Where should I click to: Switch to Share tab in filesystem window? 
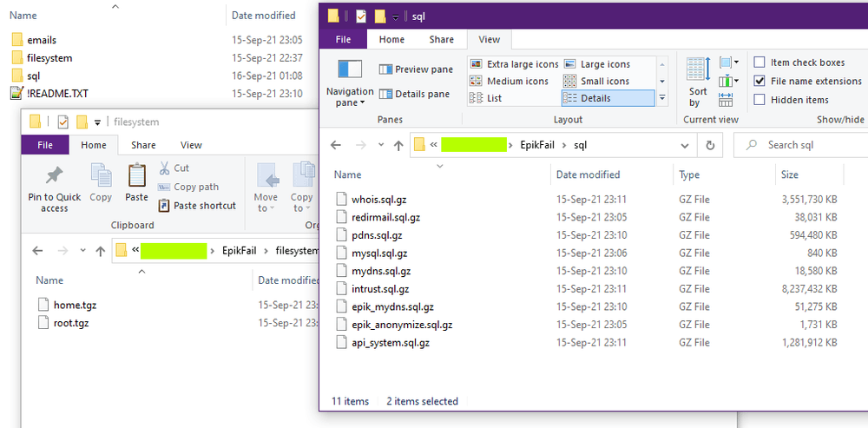coord(143,145)
